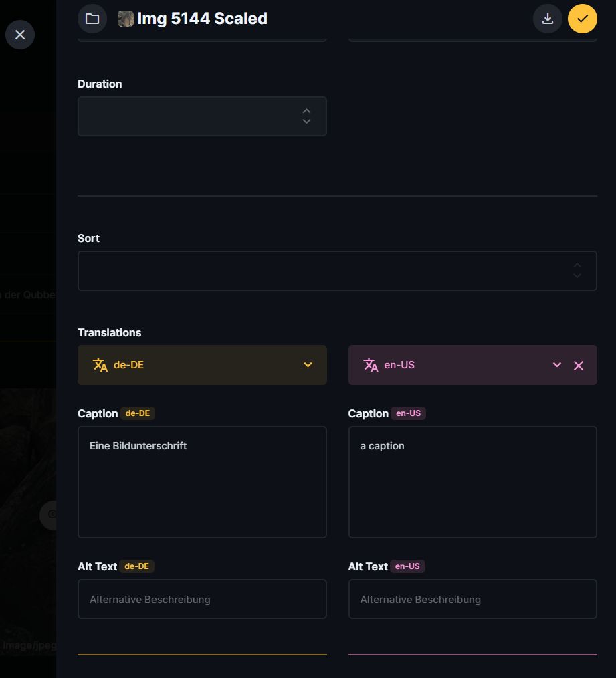
Task: Click into the Sort input field
Action: tap(321, 271)
